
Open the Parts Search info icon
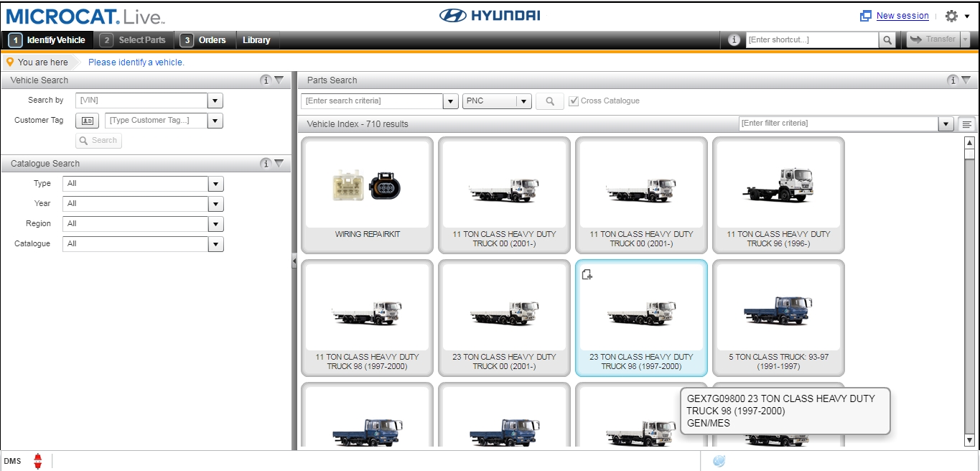(952, 80)
